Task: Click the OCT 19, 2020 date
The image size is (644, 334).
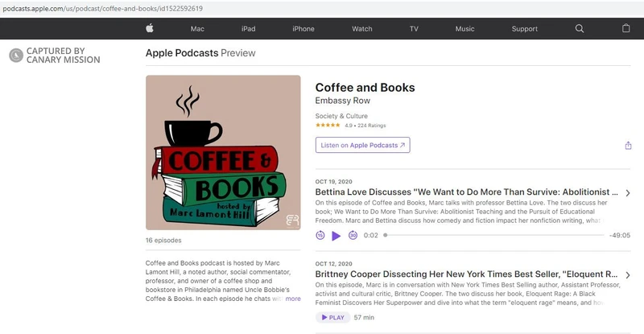Action: coord(333,182)
